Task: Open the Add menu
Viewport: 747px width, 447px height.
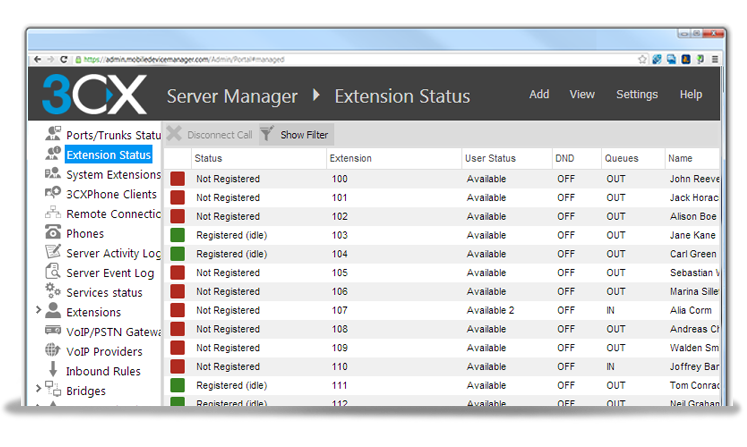Action: point(539,94)
